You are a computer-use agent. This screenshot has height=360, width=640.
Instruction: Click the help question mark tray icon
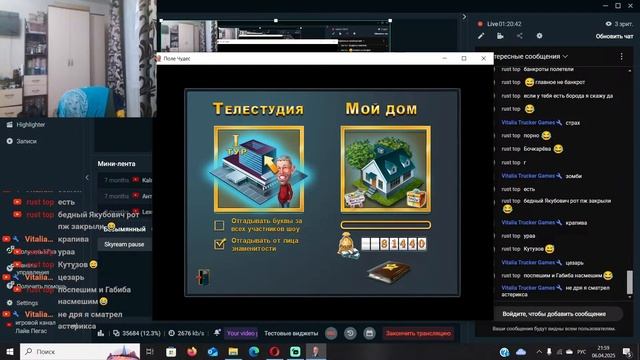504,351
